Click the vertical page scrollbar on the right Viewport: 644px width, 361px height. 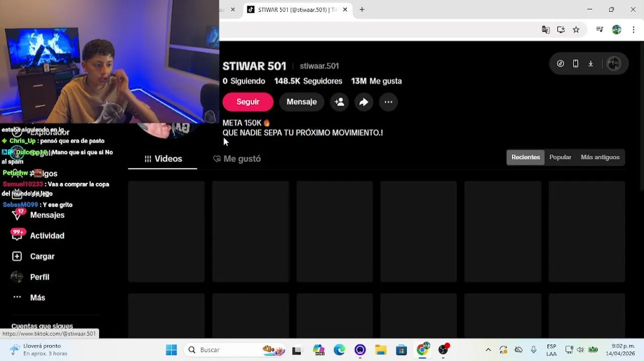point(641,115)
